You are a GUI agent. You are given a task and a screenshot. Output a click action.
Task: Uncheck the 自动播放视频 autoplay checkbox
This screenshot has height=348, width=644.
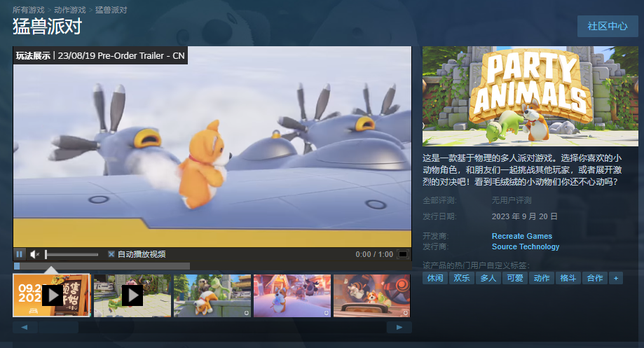pos(111,254)
